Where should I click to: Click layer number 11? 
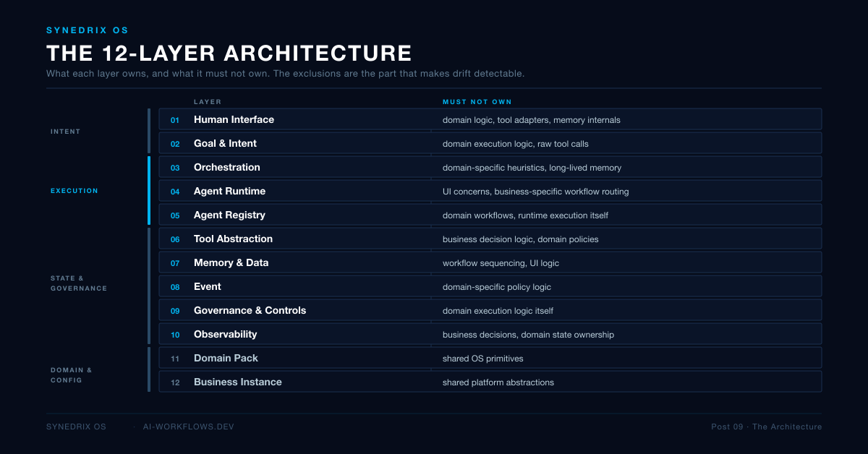[x=175, y=359]
